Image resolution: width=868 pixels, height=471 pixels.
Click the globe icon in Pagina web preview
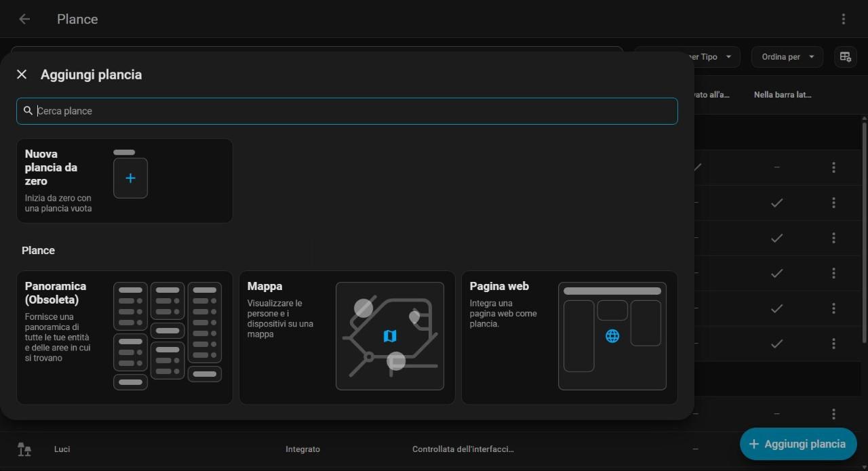[612, 336]
